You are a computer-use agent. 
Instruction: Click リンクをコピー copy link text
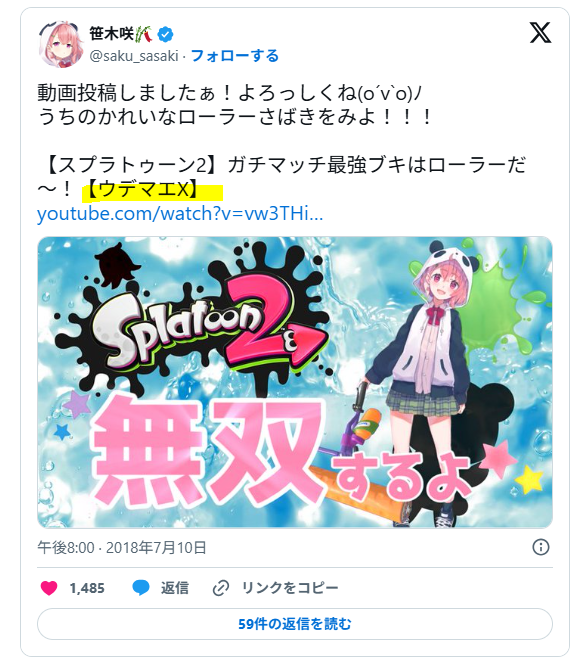290,588
